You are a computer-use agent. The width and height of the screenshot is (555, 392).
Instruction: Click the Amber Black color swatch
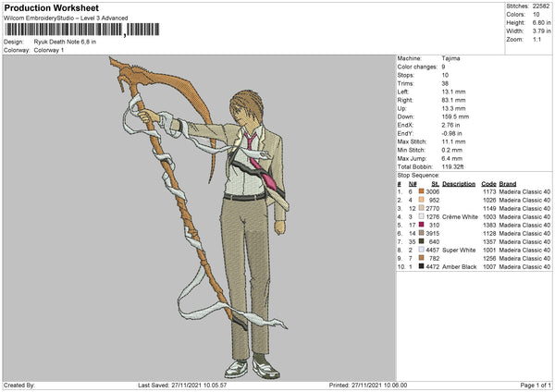(x=421, y=266)
